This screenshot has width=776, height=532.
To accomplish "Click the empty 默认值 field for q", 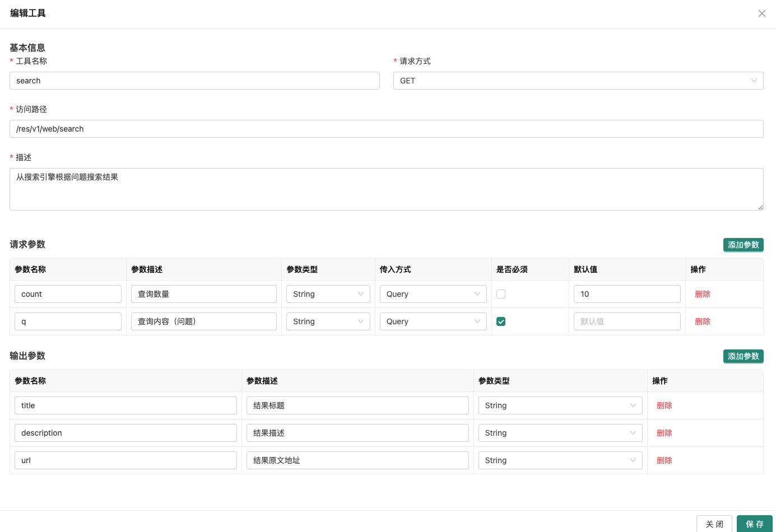I will tap(626, 321).
